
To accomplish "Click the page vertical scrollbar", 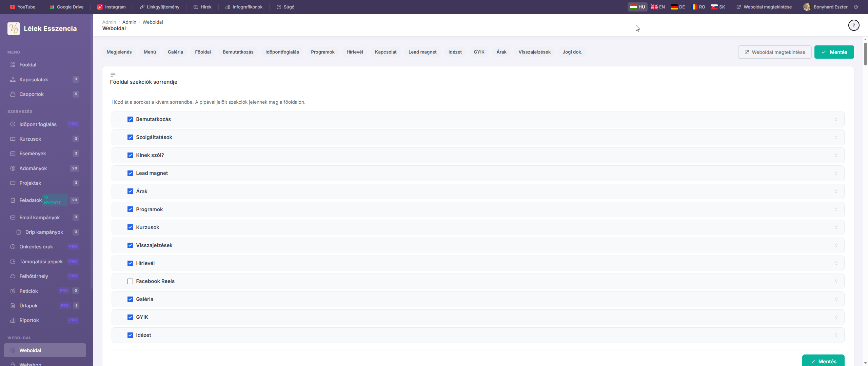I will click(x=865, y=54).
